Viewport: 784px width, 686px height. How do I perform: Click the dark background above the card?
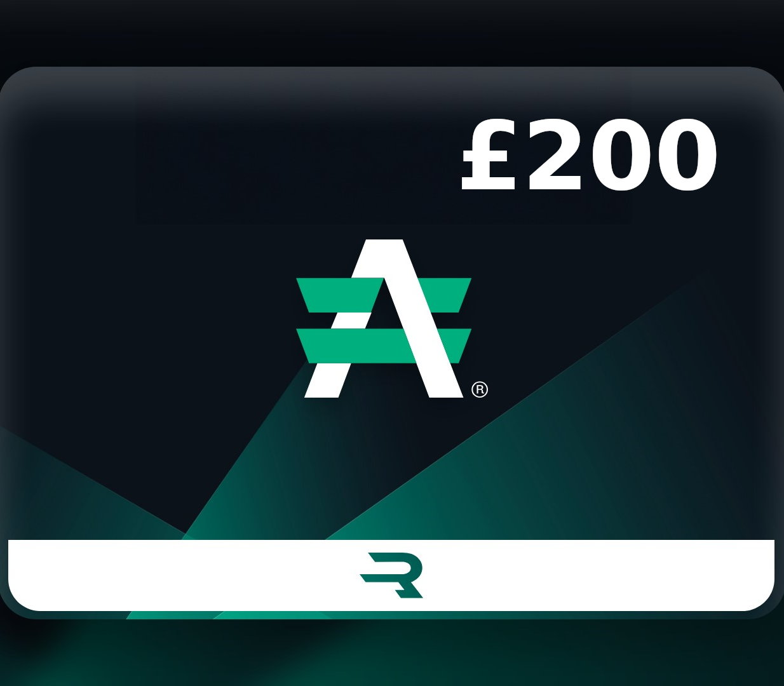click(x=392, y=32)
